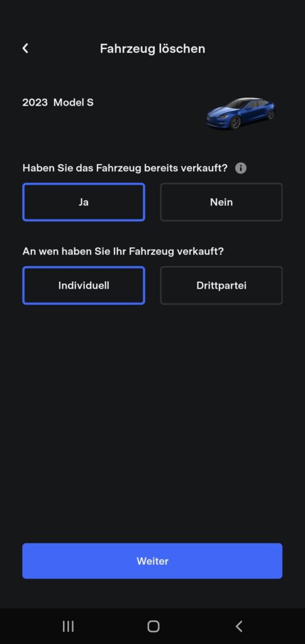
Task: Continue with the Weiter button
Action: (152, 561)
